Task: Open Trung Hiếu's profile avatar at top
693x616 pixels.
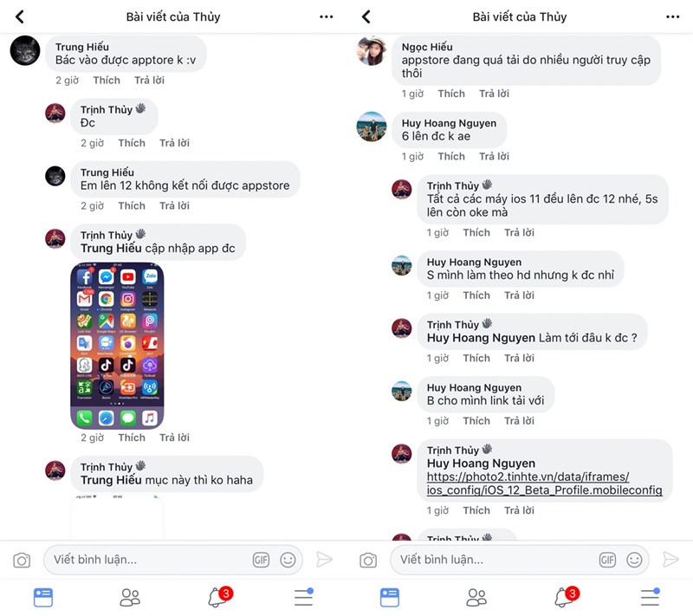Action: (25, 50)
